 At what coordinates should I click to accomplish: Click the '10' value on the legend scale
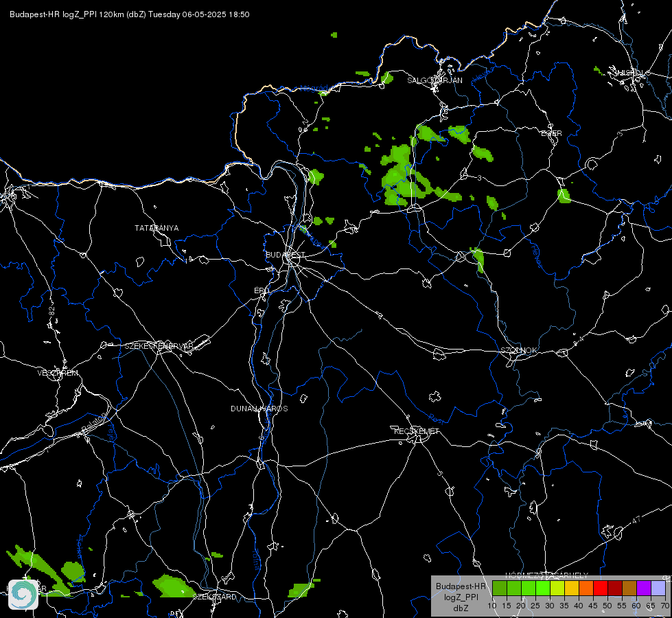[x=492, y=606]
